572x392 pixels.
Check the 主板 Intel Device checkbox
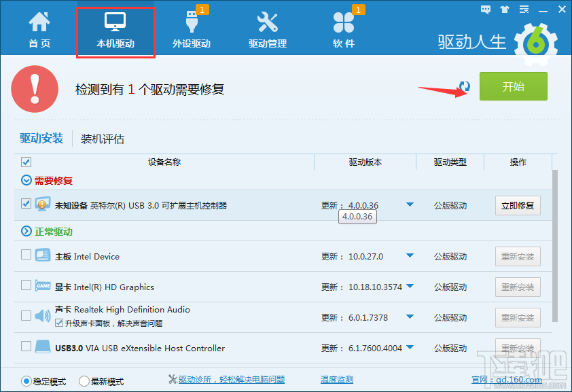26,255
